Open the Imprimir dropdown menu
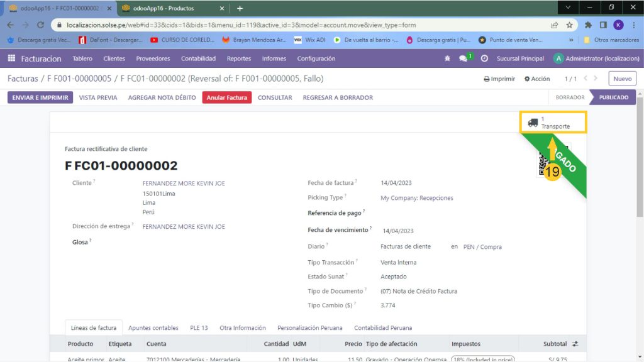This screenshot has height=362, width=644. coord(499,79)
